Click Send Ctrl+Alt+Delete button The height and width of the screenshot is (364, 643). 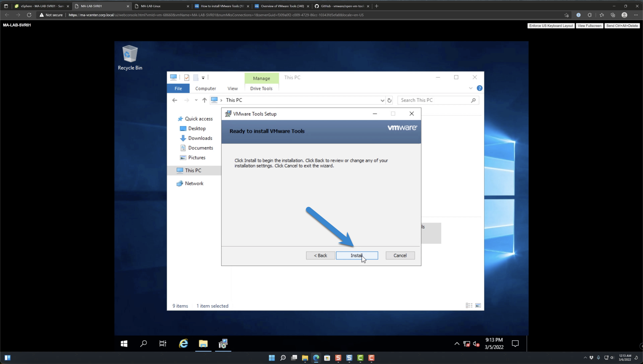pos(622,25)
